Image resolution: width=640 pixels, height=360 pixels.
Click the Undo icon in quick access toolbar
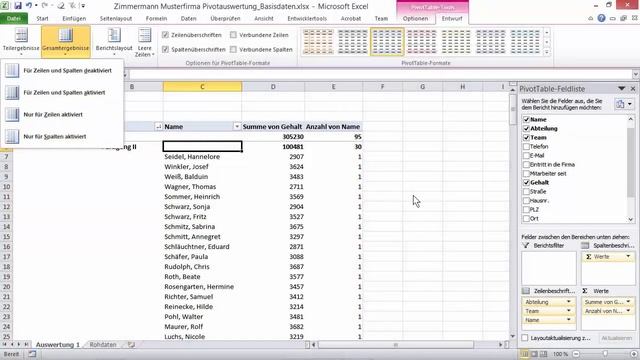(x=29, y=6)
